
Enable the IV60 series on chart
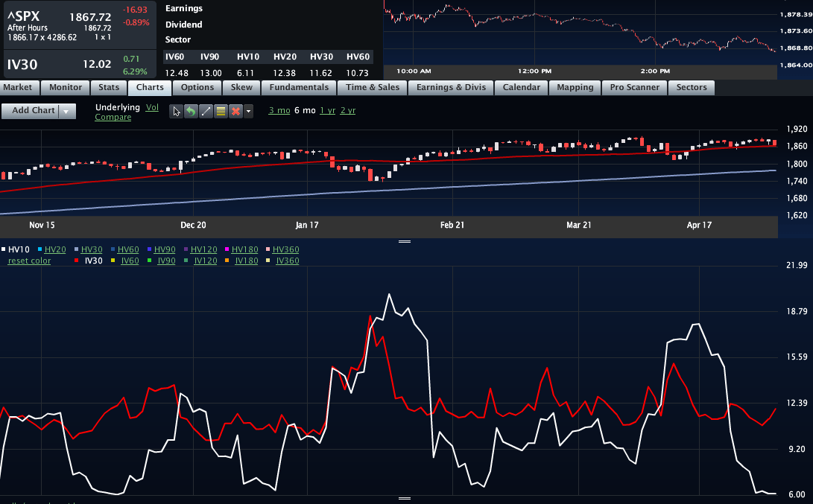click(x=129, y=261)
